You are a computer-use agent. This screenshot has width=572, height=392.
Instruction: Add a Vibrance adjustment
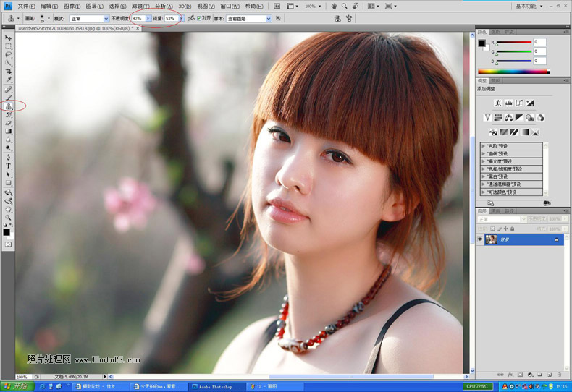(487, 117)
